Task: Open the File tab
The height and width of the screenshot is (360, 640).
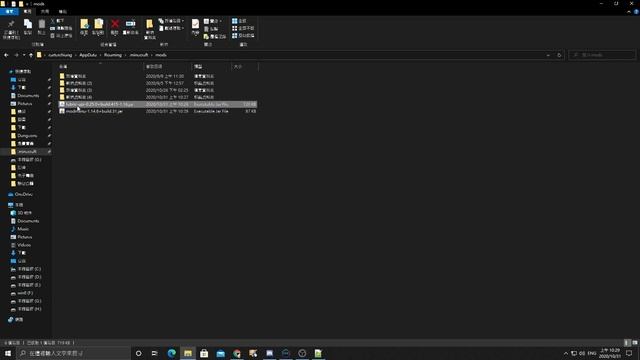Action: (9, 11)
